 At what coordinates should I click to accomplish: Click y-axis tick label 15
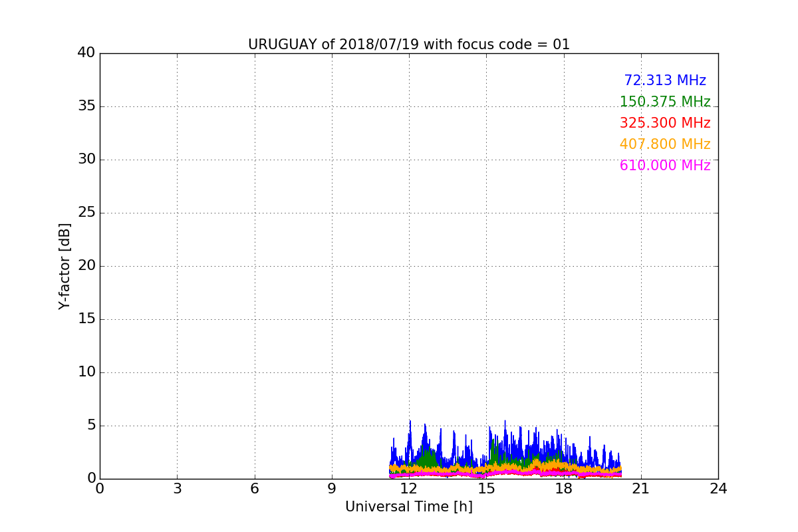click(x=86, y=319)
